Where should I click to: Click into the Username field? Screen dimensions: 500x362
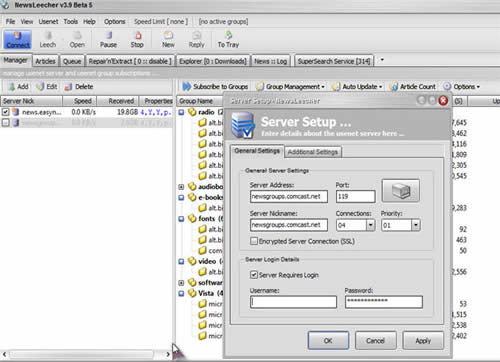(x=293, y=302)
